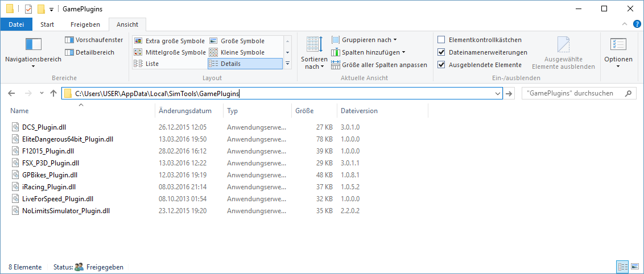Switch to details view in status bar

click(x=622, y=267)
